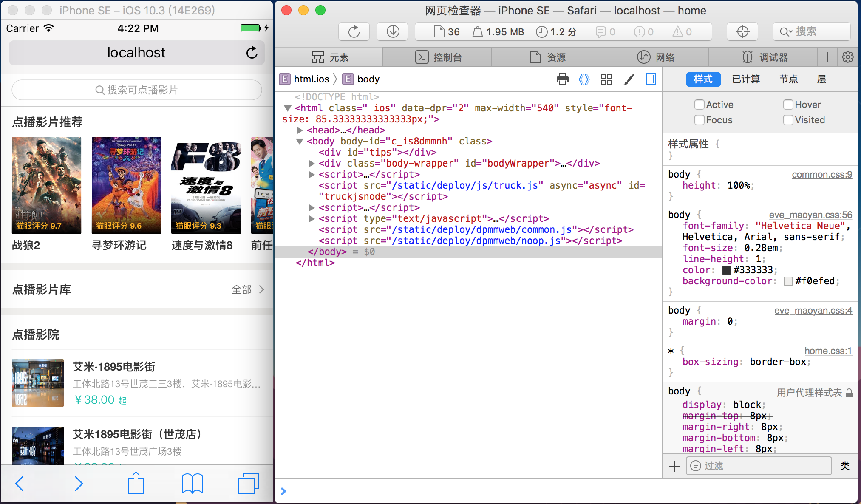Tap the iOS Safari share icon
861x504 pixels.
click(136, 483)
